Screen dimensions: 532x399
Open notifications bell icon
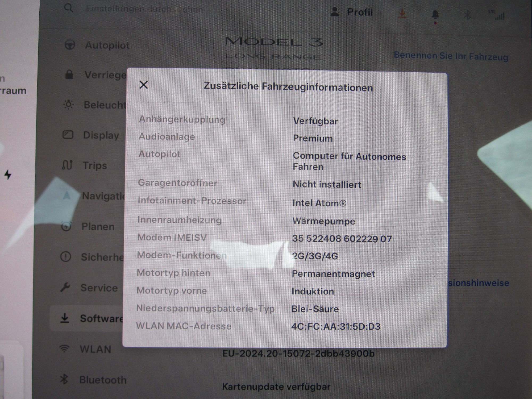pos(435,15)
